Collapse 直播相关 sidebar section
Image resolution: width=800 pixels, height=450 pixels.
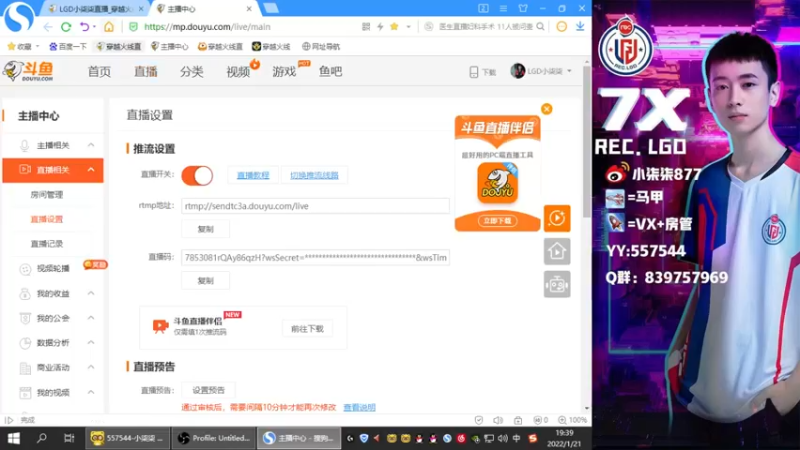click(91, 169)
